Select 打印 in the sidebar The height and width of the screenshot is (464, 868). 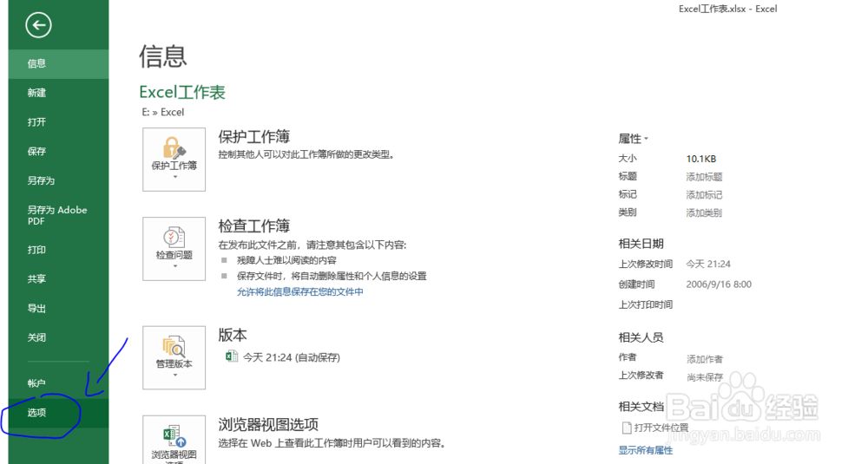click(59, 250)
